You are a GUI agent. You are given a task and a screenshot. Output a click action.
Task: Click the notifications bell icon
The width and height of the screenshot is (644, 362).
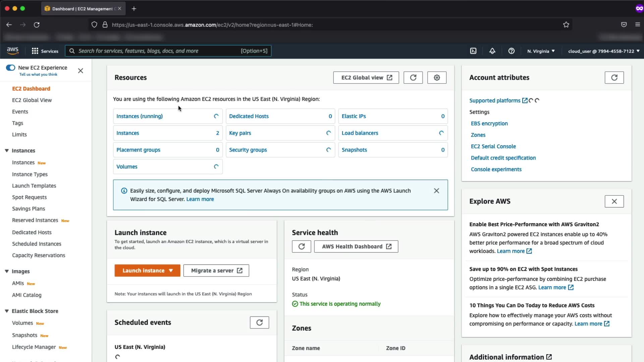click(x=492, y=51)
